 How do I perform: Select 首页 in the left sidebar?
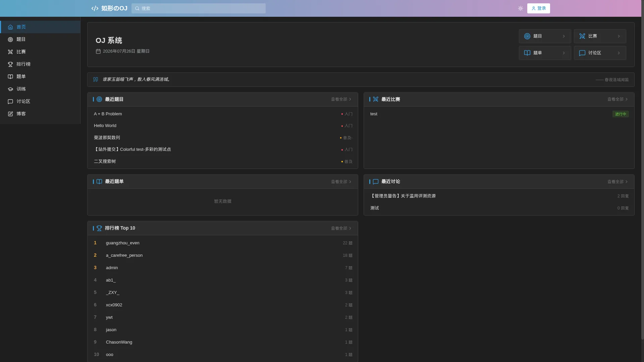click(40, 27)
